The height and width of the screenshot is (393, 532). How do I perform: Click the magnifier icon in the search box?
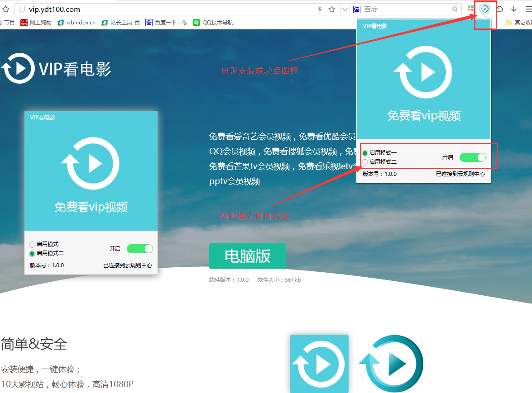point(455,9)
